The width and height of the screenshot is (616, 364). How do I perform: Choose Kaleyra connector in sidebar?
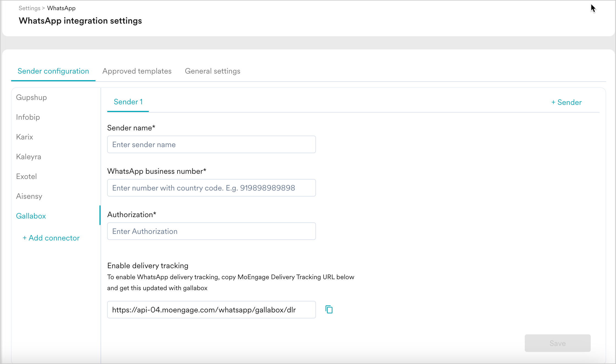pos(29,157)
